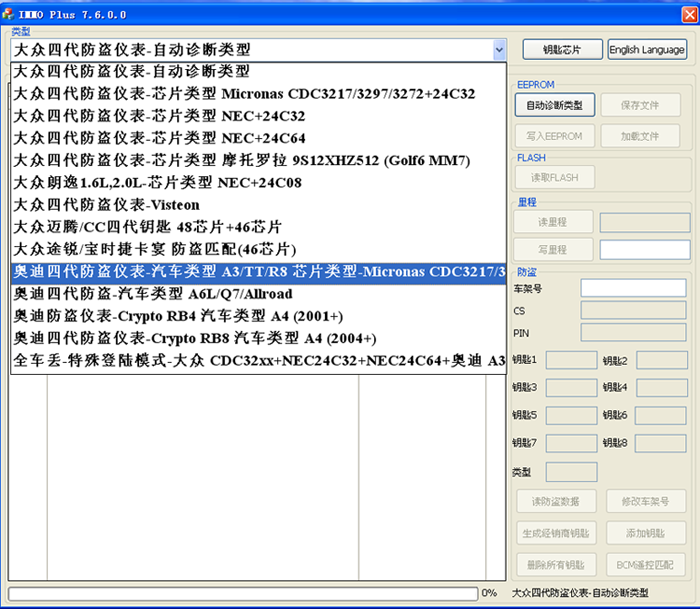Click the 钥匙4 field
Screen dimensions: 700x609
[x=662, y=388]
